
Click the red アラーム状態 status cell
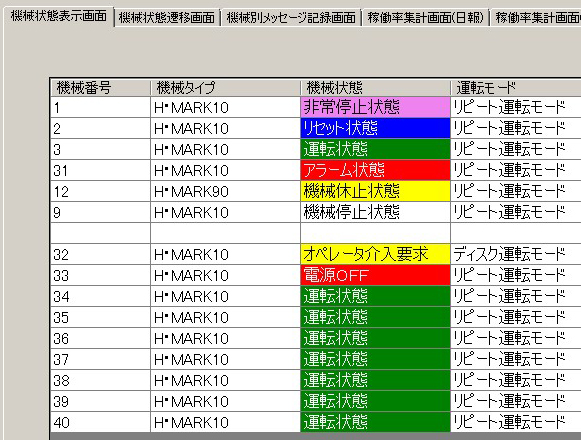pyautogui.click(x=375, y=171)
